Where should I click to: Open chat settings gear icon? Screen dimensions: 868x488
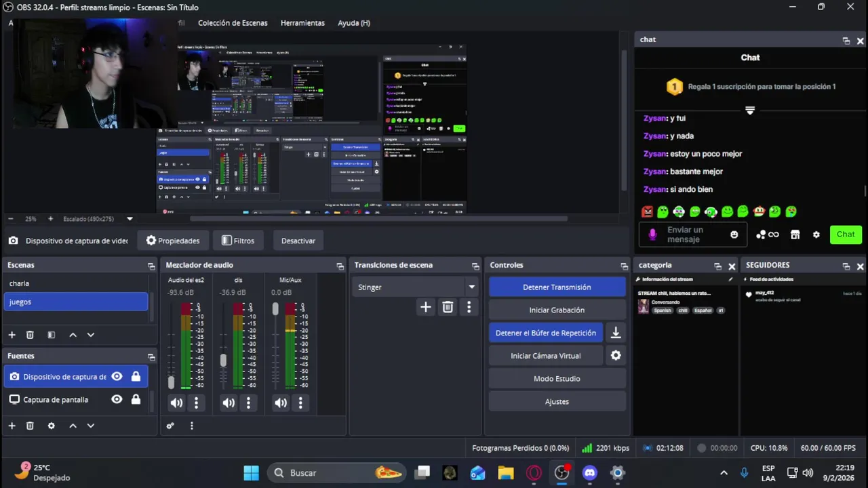[x=816, y=235]
